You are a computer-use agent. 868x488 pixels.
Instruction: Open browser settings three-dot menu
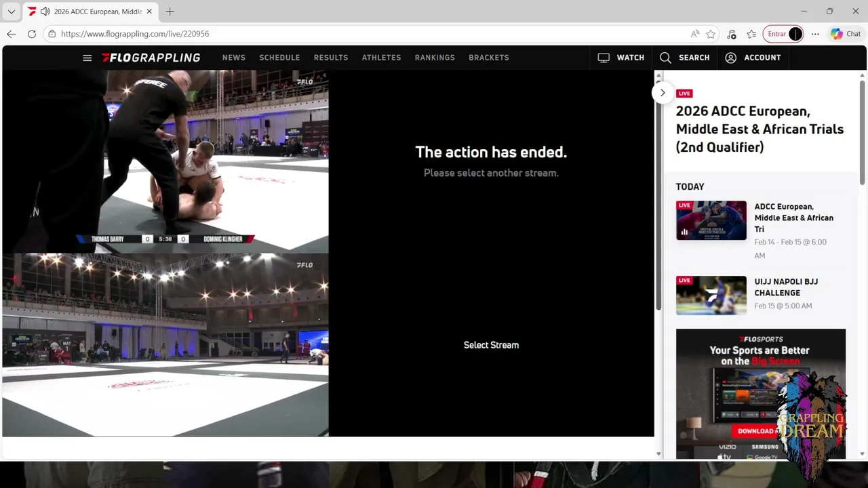click(x=815, y=34)
